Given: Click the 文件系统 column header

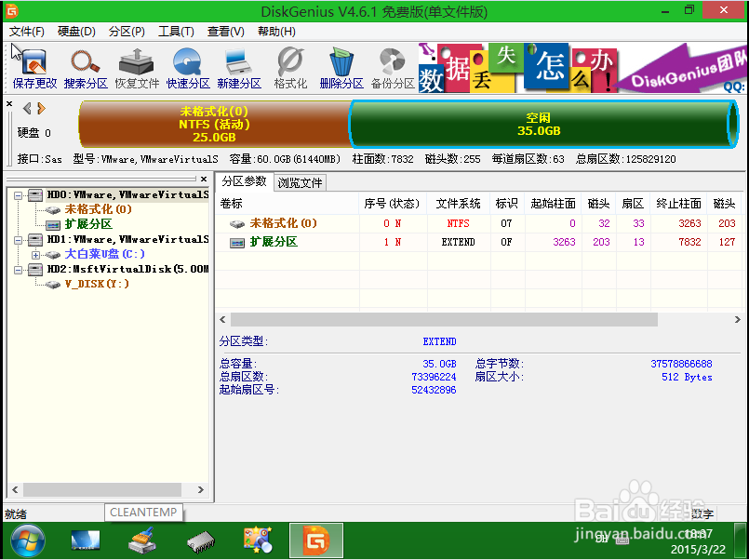Looking at the screenshot, I should (x=458, y=204).
